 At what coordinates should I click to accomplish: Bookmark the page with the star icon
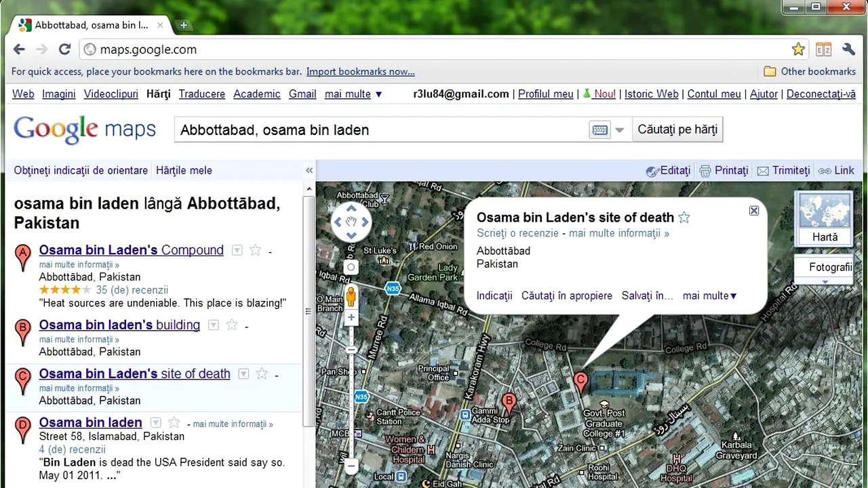tap(798, 49)
